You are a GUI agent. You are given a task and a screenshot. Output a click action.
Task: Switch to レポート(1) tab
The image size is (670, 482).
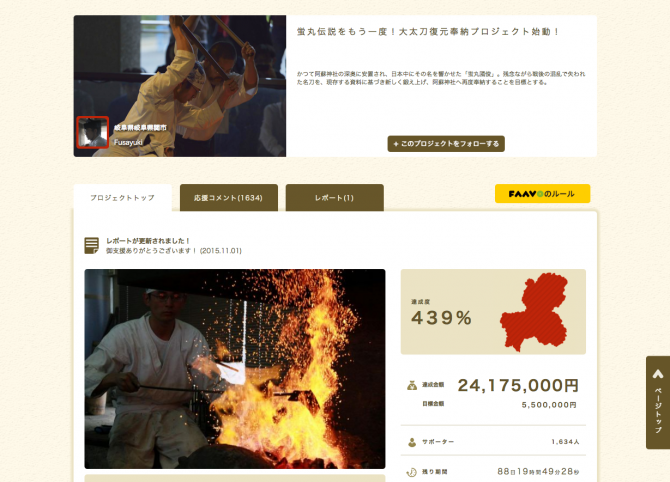tap(335, 198)
